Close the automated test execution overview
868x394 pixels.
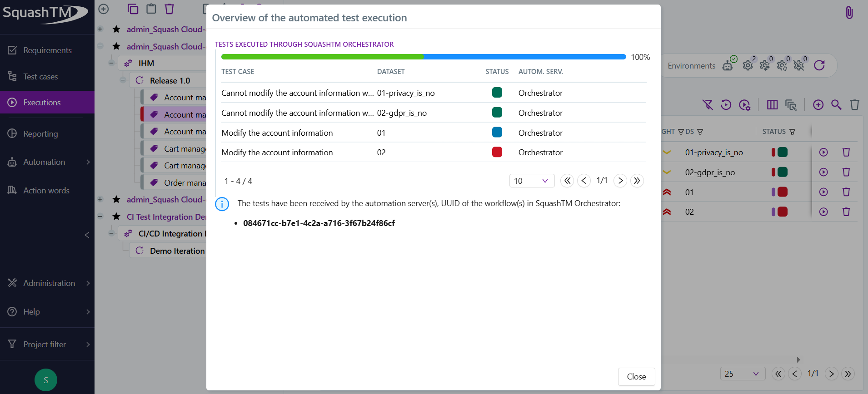[x=636, y=377]
